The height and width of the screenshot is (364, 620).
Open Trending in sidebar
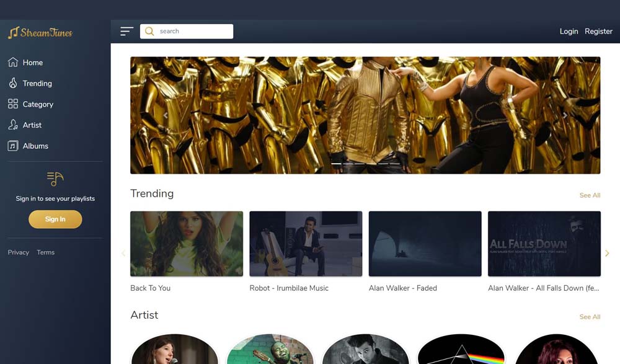pos(37,84)
